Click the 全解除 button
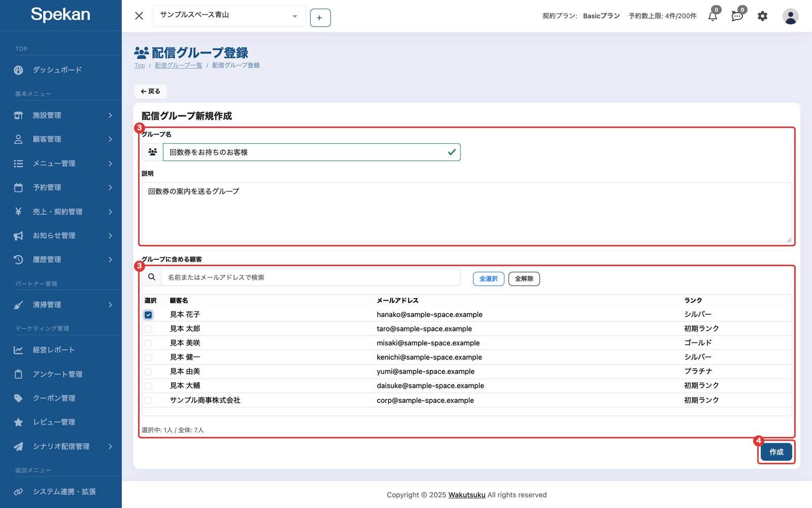The width and height of the screenshot is (812, 508). [x=524, y=279]
